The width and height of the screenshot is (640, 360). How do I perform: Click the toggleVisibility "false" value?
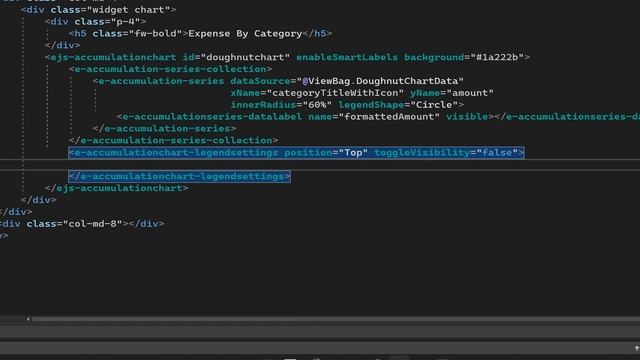[497, 153]
